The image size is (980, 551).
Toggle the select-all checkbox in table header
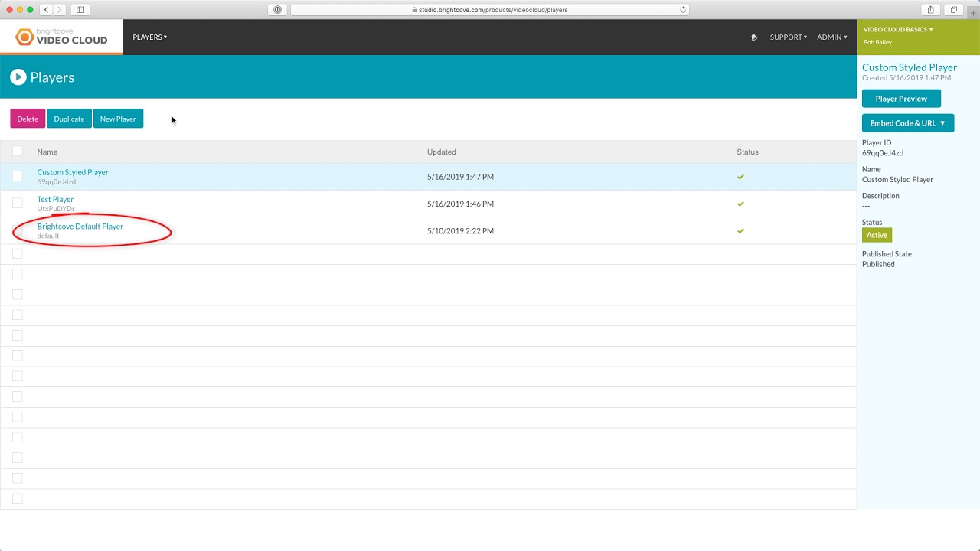pos(18,152)
